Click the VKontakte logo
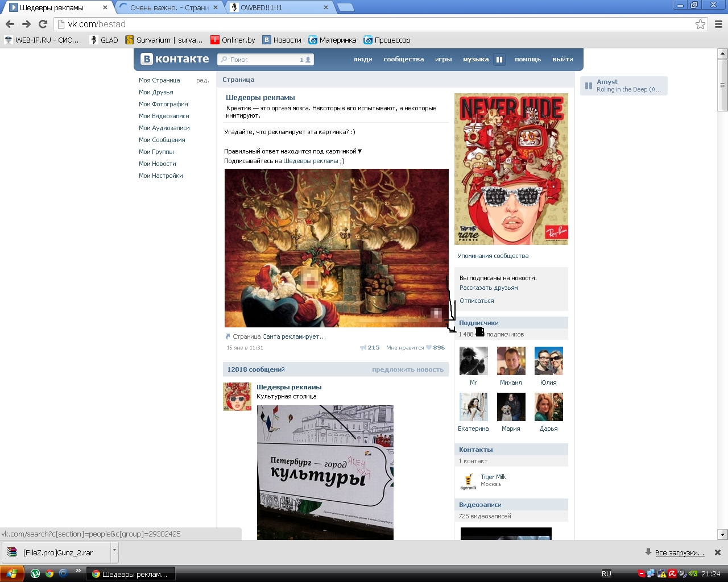Image resolution: width=728 pixels, height=582 pixels. coord(175,59)
